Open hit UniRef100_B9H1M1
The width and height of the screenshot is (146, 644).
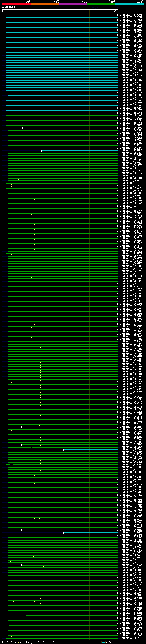(x=131, y=30)
